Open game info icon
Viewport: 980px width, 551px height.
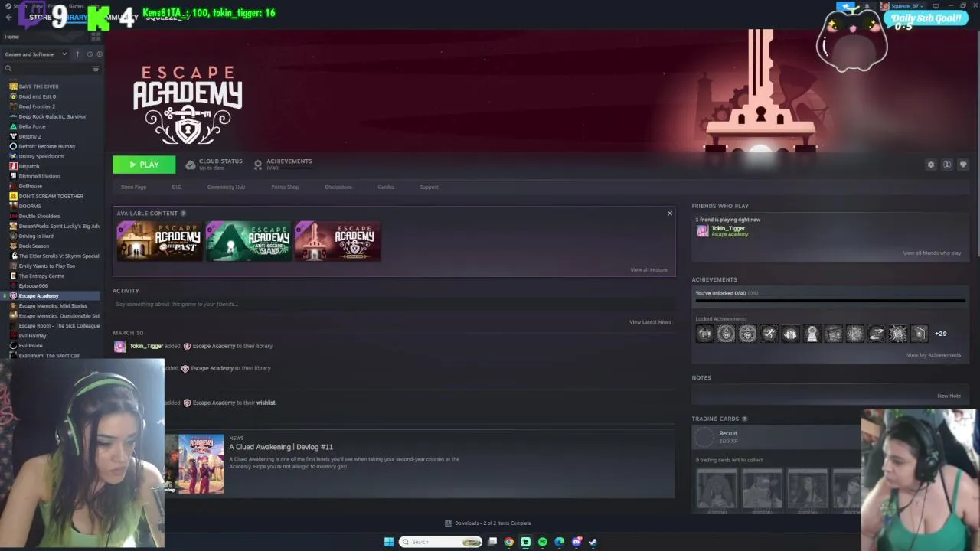click(947, 165)
